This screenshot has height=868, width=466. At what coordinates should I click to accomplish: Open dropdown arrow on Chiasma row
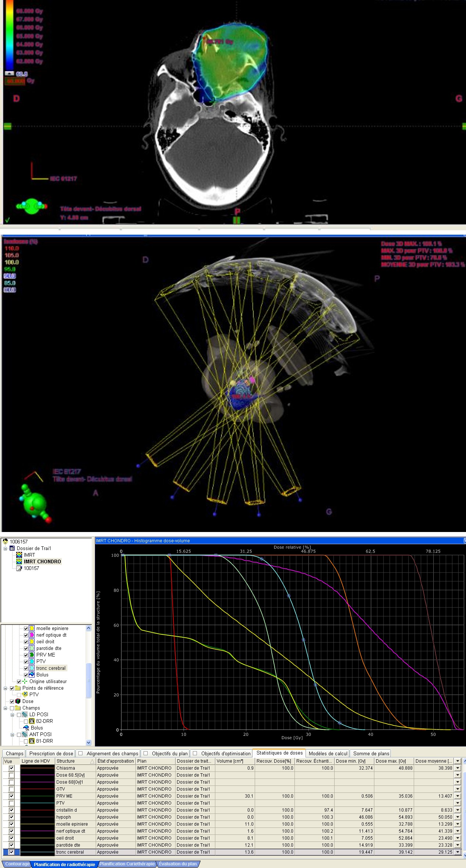point(458,768)
